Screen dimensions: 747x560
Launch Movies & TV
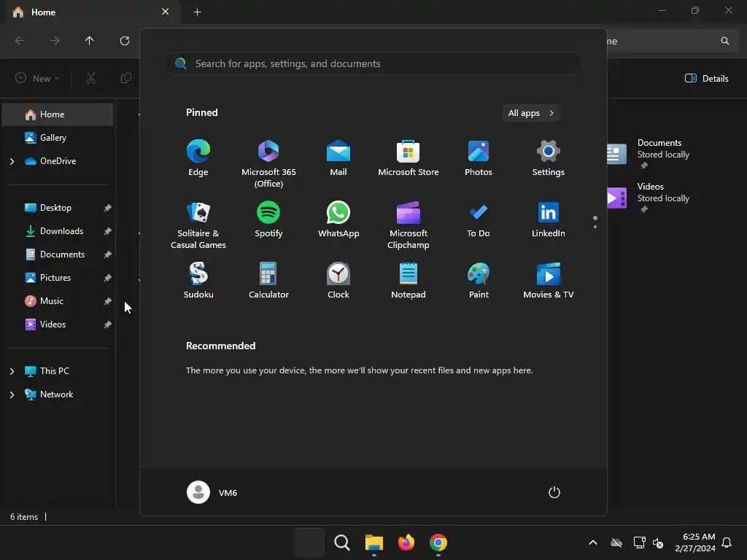pos(549,281)
